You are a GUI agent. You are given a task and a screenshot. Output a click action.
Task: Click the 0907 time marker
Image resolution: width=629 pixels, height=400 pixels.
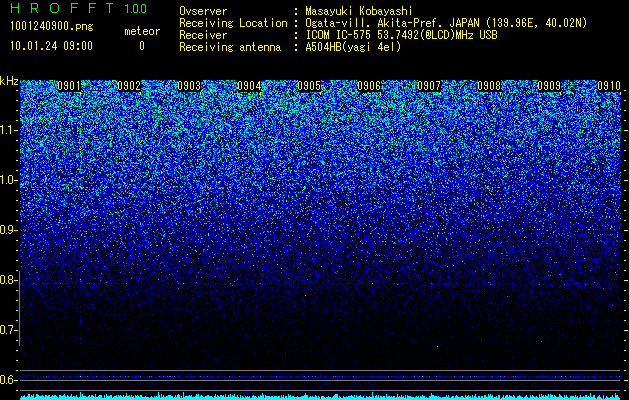click(x=429, y=86)
